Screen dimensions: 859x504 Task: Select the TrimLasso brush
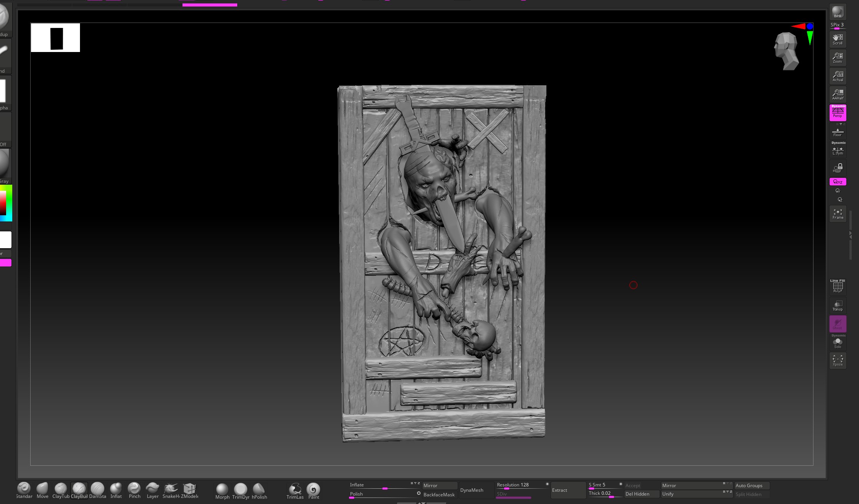coord(295,491)
